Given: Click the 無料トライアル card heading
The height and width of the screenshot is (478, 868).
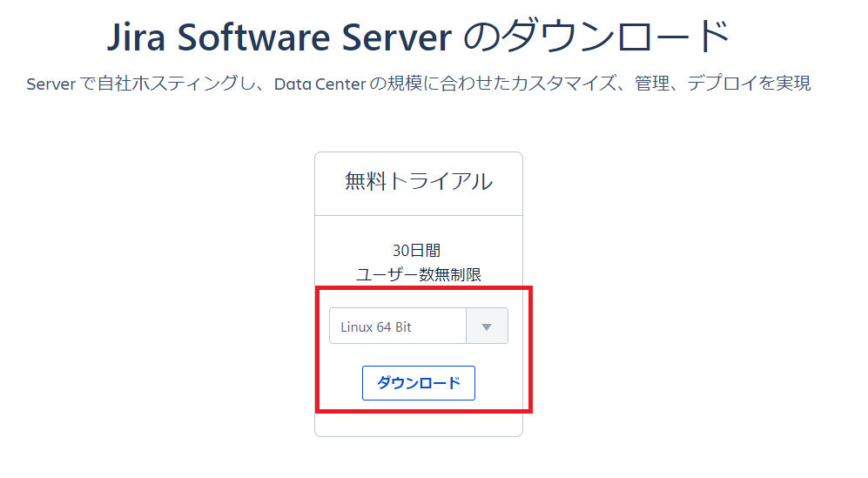Looking at the screenshot, I should pyautogui.click(x=419, y=182).
